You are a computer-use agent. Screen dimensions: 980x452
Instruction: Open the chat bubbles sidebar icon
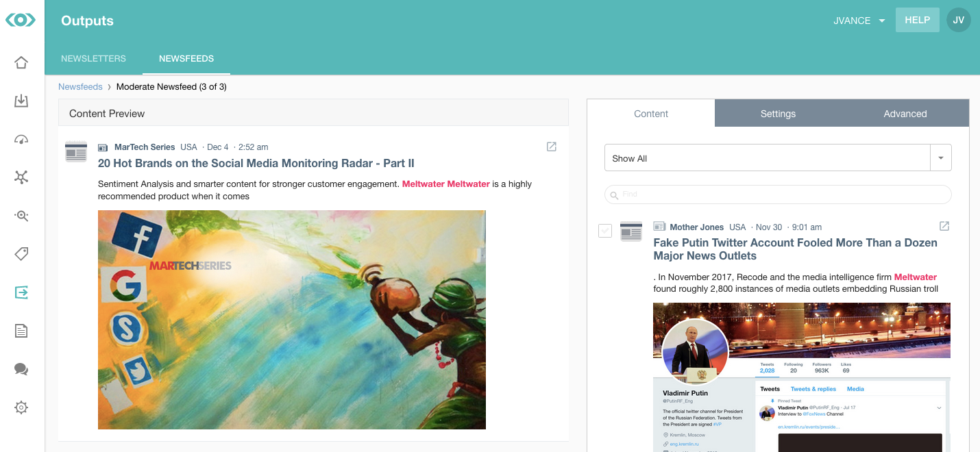21,369
